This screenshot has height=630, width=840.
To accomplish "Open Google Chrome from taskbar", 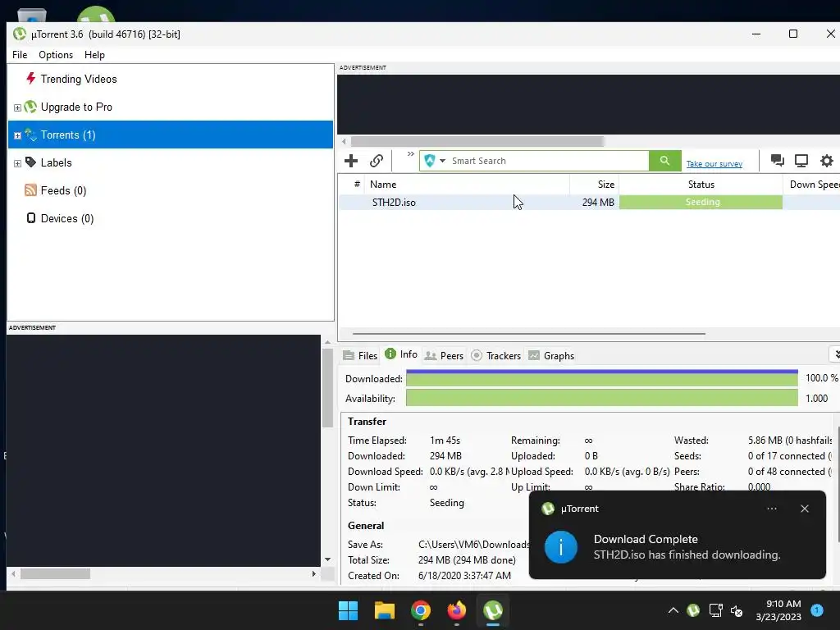I will (421, 610).
